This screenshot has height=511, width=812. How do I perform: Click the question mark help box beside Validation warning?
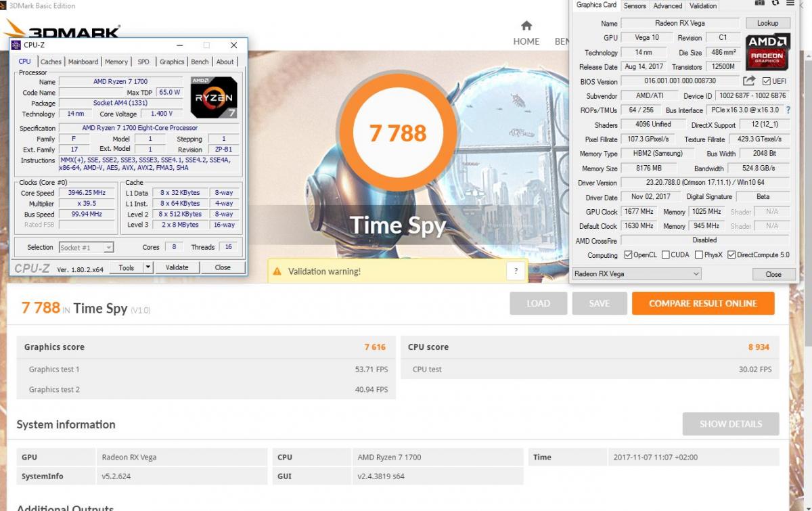tap(516, 271)
